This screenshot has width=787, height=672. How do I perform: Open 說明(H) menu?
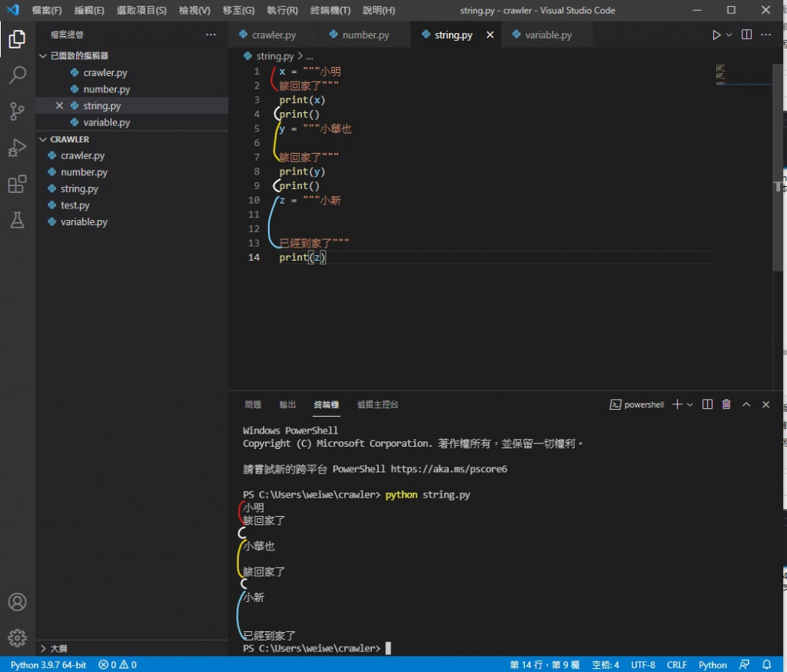click(x=378, y=10)
